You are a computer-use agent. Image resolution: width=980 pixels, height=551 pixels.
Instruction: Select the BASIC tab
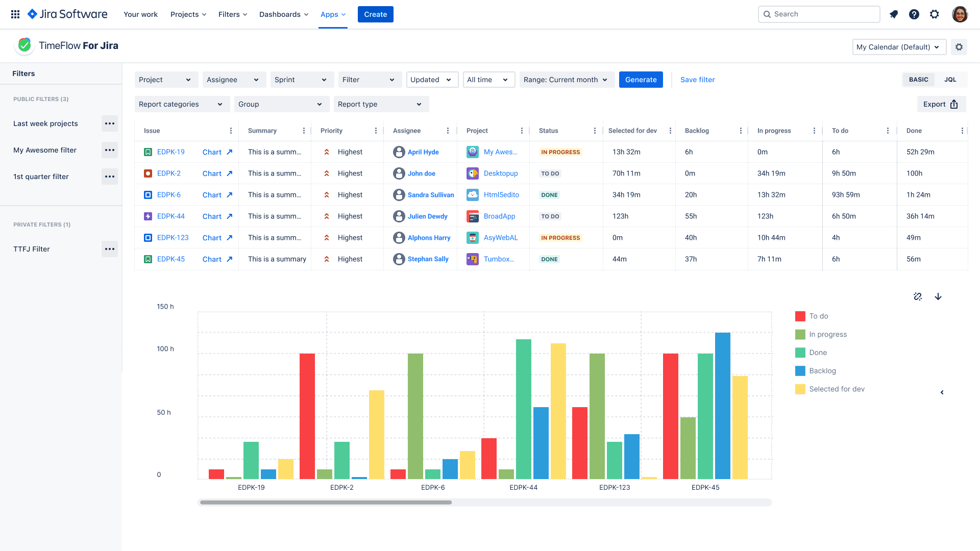918,80
